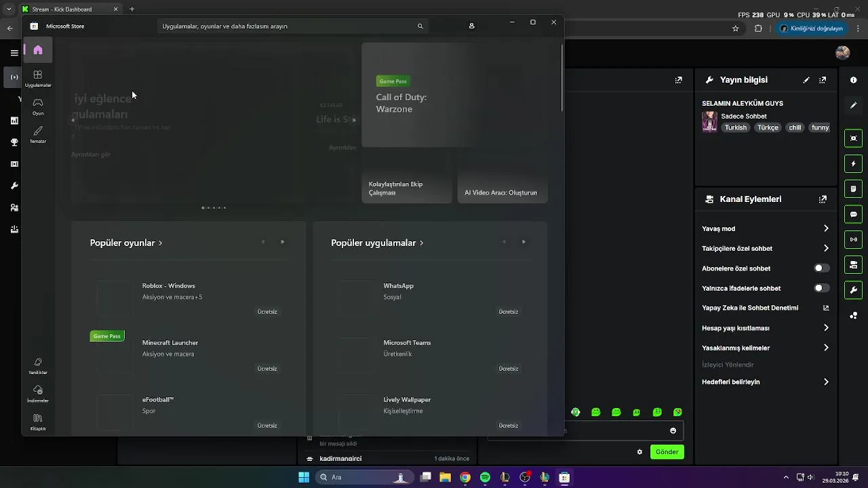The image size is (868, 488).
Task: Toggle the broadcast signal panel icon
Action: coord(853,239)
